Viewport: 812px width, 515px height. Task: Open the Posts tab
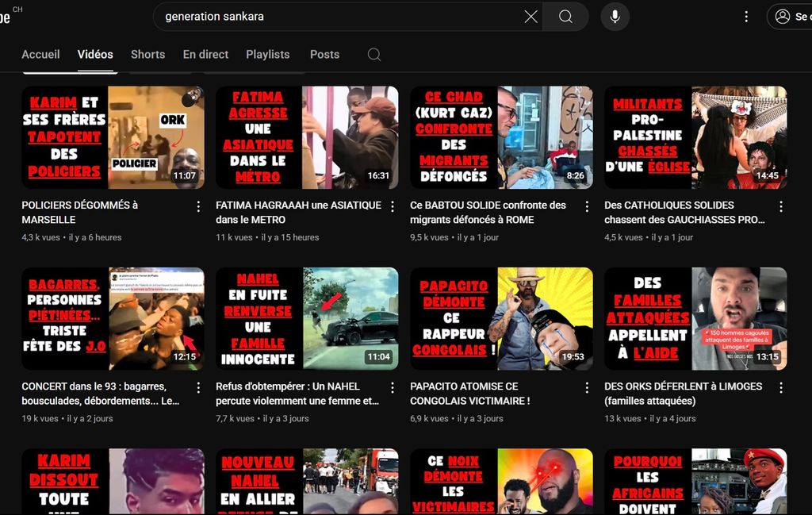(324, 55)
